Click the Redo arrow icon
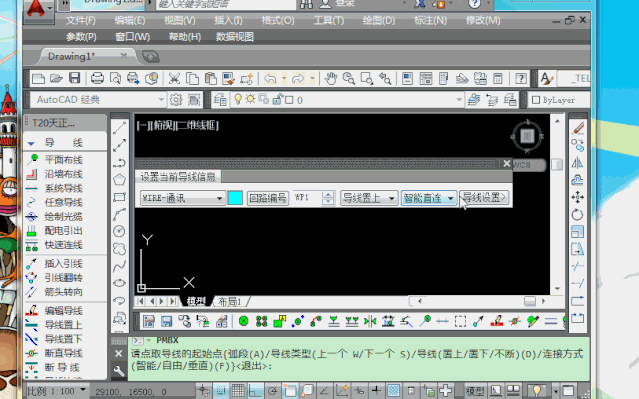This screenshot has width=639, height=399. pos(298,78)
